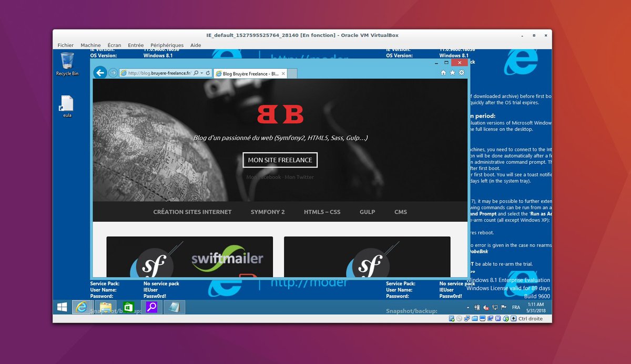Click the Internet Explorer forward arrow button
This screenshot has width=631, height=364.
click(x=113, y=73)
